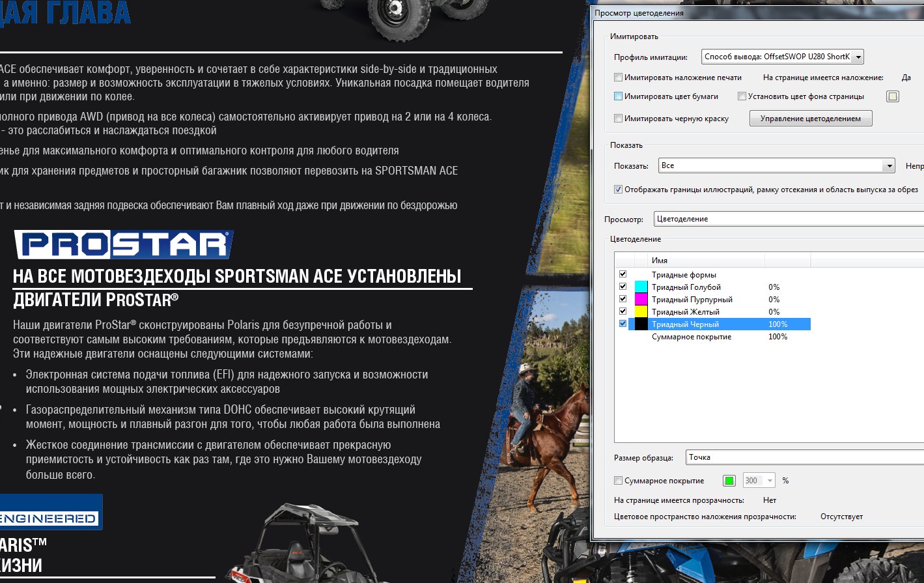Hide the 'Триадный Пурпурный' separation plate
This screenshot has height=583, width=924.
623,299
